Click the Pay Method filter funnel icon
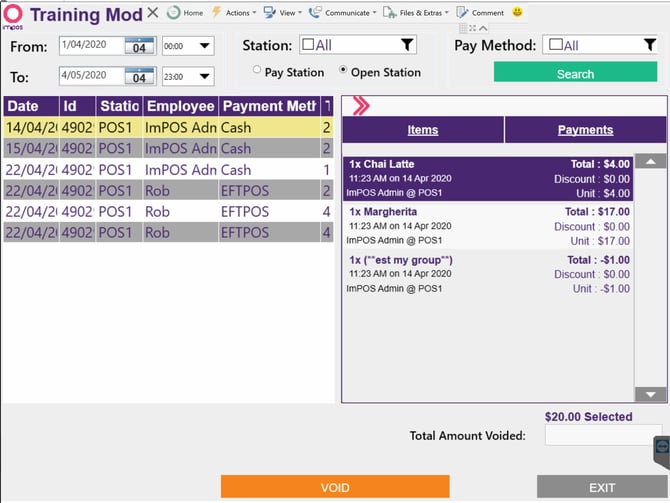The width and height of the screenshot is (670, 503). (649, 44)
